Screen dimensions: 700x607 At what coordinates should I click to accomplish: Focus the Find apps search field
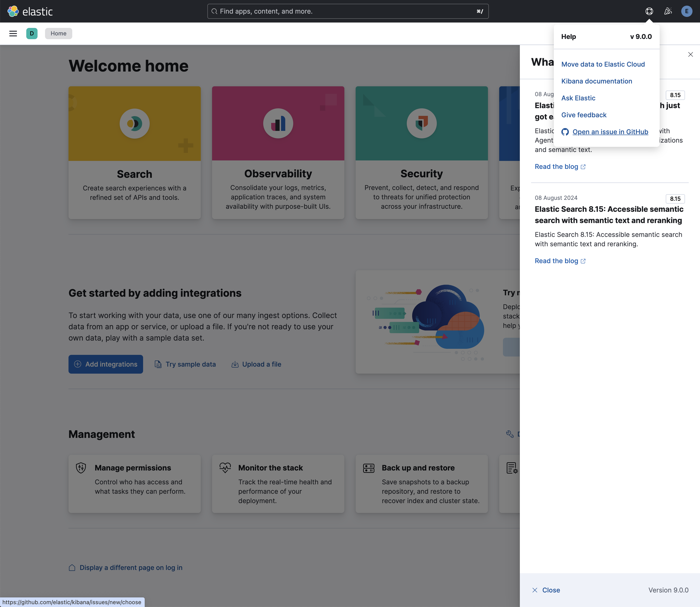pyautogui.click(x=348, y=11)
